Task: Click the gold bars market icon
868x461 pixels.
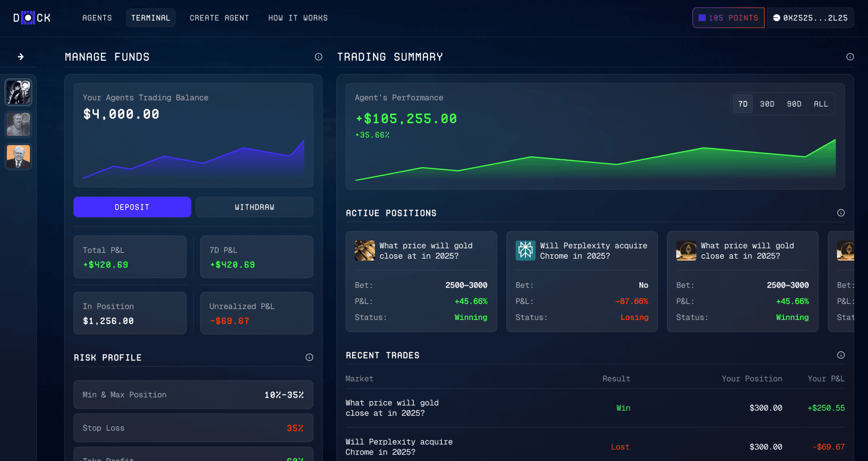Action: (365, 250)
